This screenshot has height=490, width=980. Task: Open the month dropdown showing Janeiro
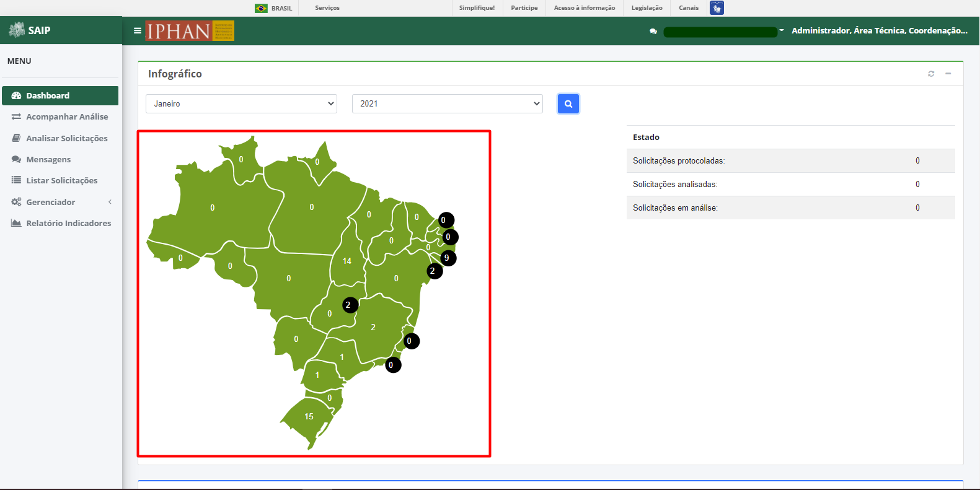coord(241,103)
